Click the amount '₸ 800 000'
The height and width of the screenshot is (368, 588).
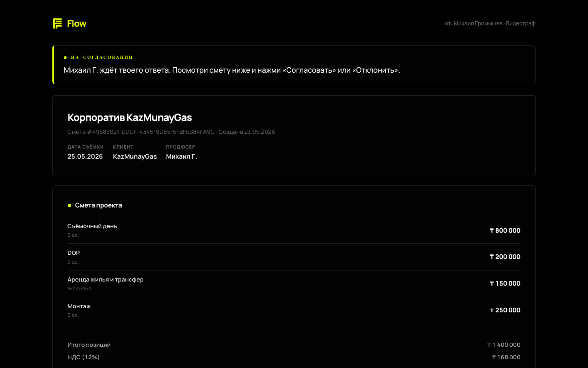(x=505, y=230)
